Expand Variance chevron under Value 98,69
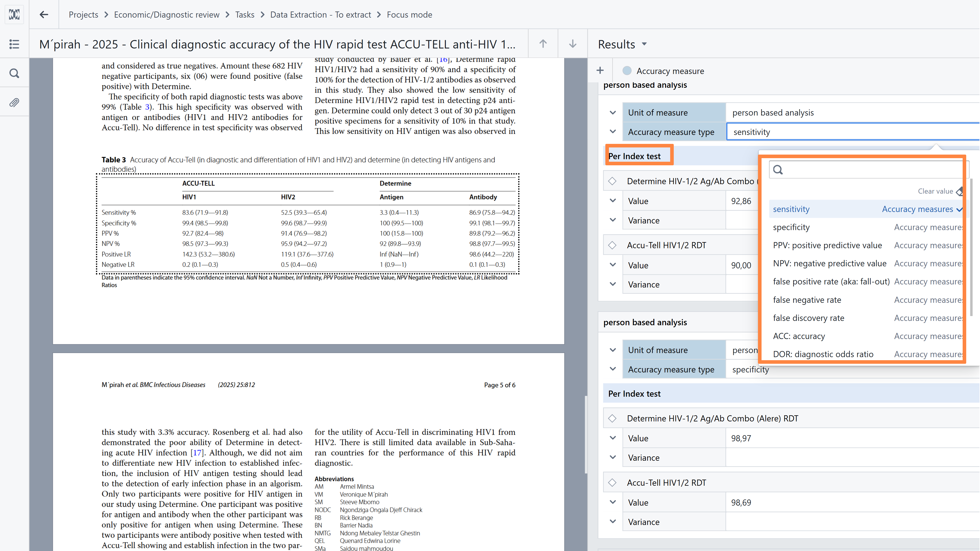This screenshot has height=551, width=980. pos(612,521)
